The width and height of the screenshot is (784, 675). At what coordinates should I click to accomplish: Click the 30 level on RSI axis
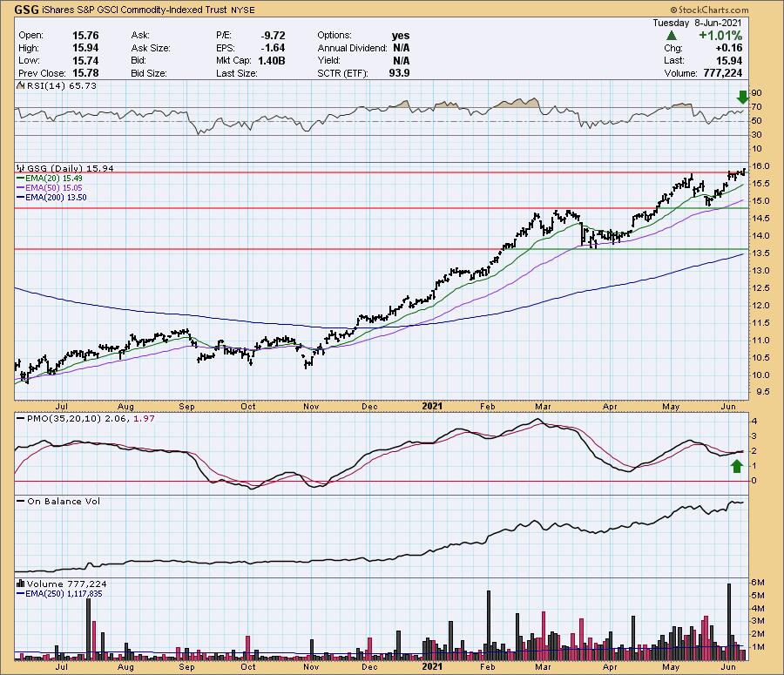pos(756,135)
